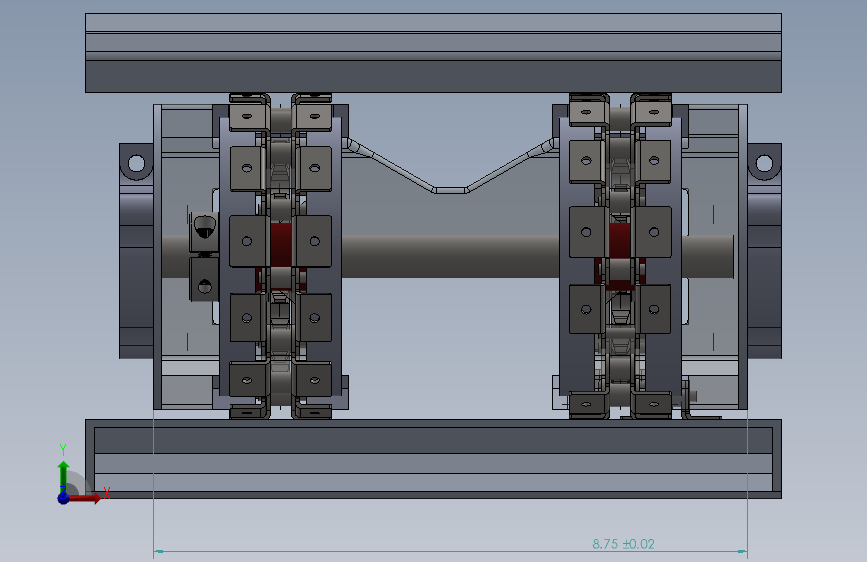Select the top horizontal rail extrusion
The width and height of the screenshot is (867, 562).
pos(433,53)
